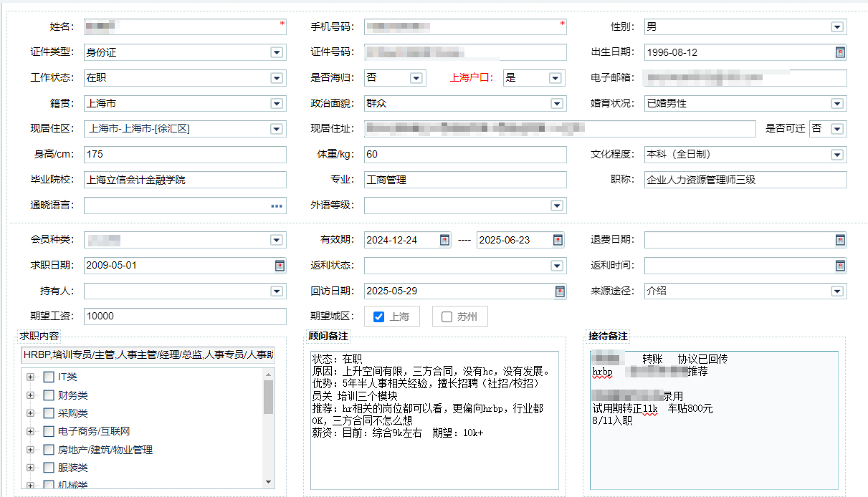Open the 持有人 dropdown
This screenshot has height=497, width=868.
[277, 291]
